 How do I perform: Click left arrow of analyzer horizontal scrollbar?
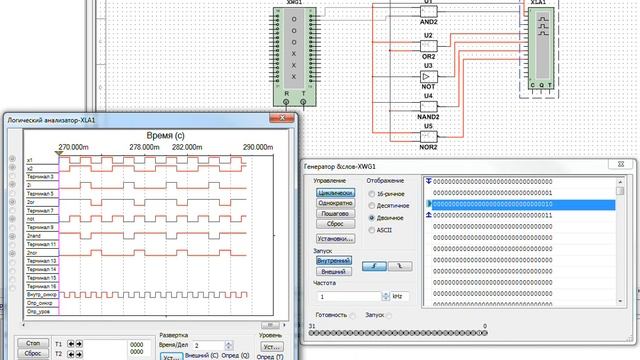(x=23, y=325)
